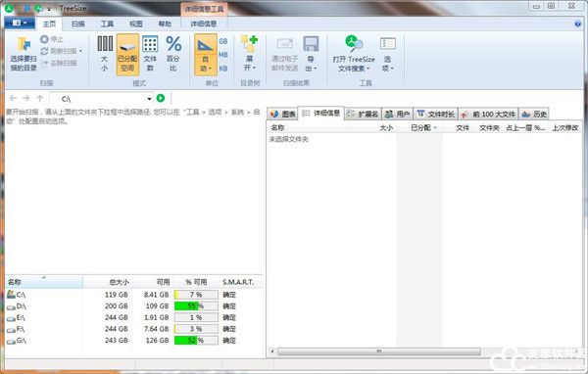Switch to the 扫描 ribbon tab
The height and width of the screenshot is (374, 588).
click(x=78, y=23)
